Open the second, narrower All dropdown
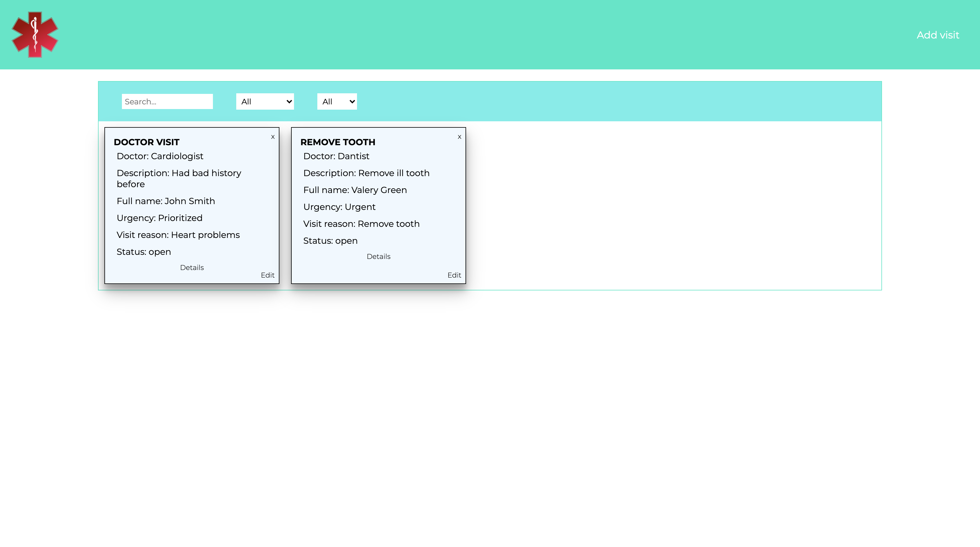This screenshot has width=980, height=547. pyautogui.click(x=337, y=101)
